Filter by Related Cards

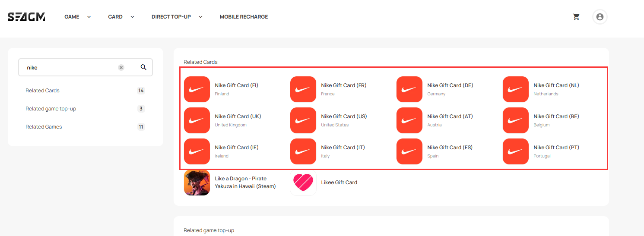click(42, 91)
